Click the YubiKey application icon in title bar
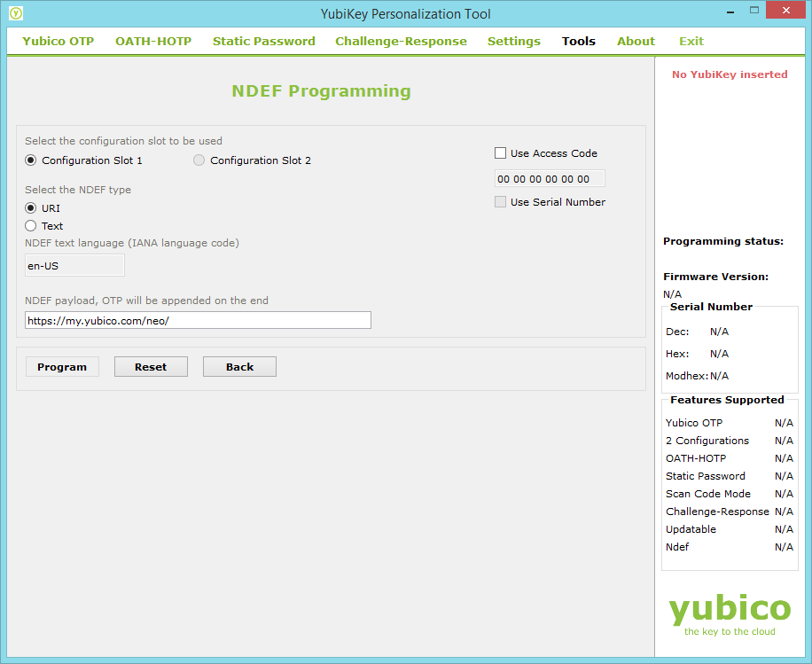The height and width of the screenshot is (664, 812). pos(14,13)
